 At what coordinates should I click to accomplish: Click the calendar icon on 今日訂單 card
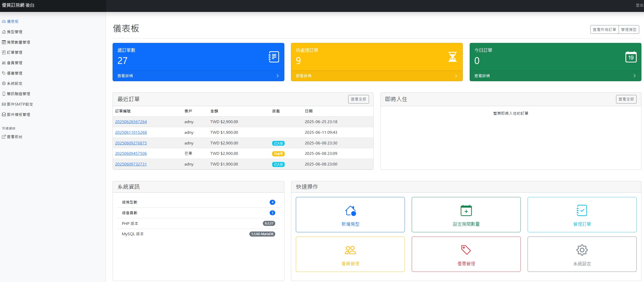[x=631, y=57]
